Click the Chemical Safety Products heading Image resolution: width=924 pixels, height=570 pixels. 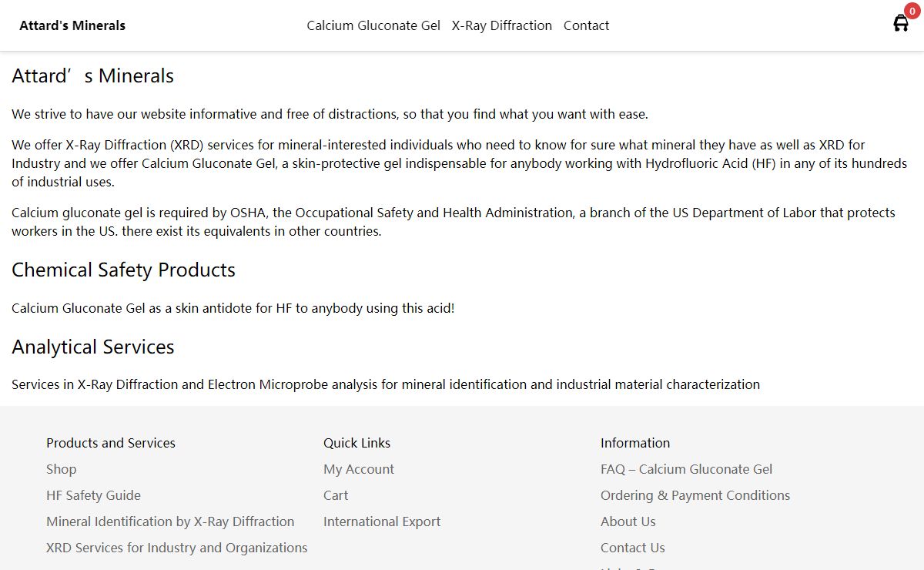[x=123, y=270]
